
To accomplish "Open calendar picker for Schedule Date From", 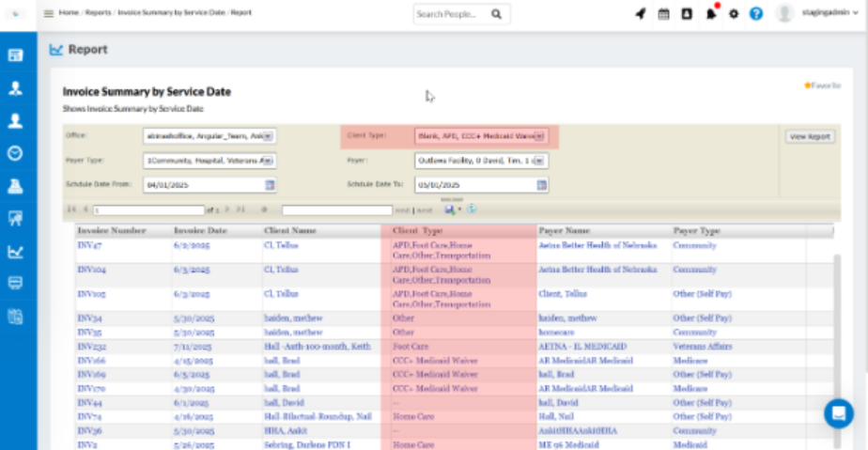I will (x=270, y=185).
